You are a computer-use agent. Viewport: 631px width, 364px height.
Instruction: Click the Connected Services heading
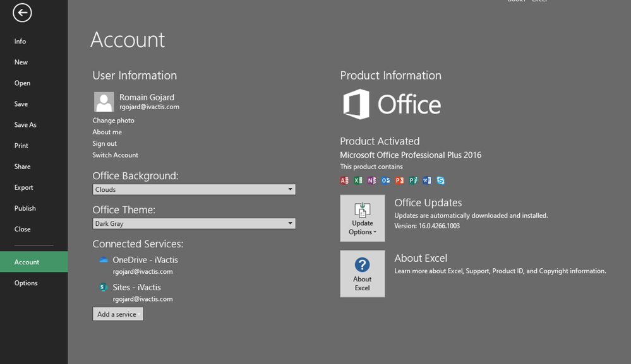click(138, 244)
